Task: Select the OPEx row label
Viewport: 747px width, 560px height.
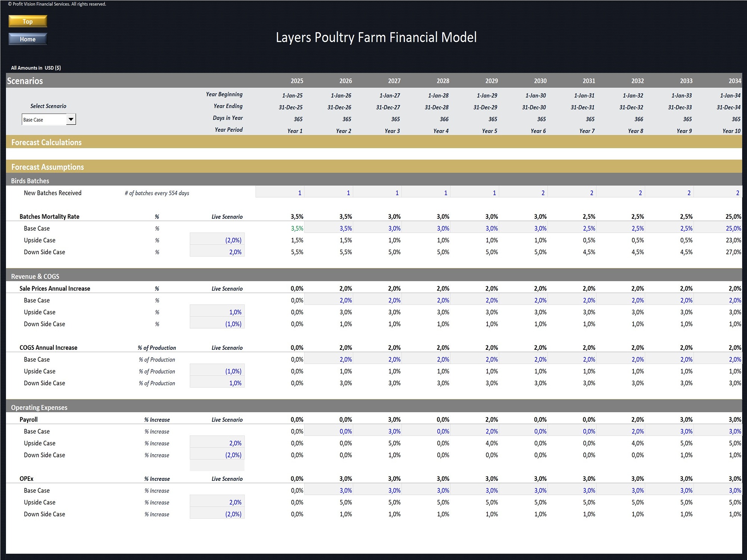Action: (26, 479)
